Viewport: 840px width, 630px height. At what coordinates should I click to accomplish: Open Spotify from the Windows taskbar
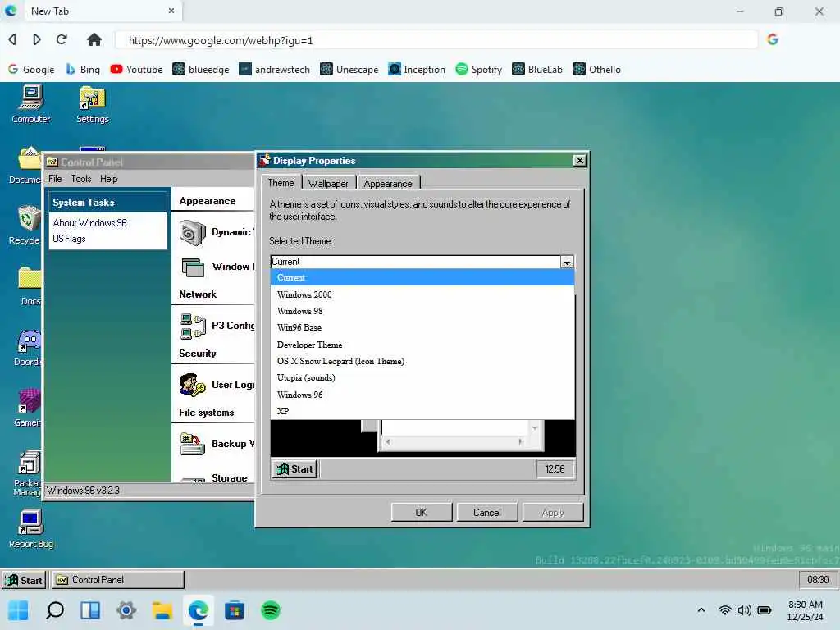(x=271, y=610)
